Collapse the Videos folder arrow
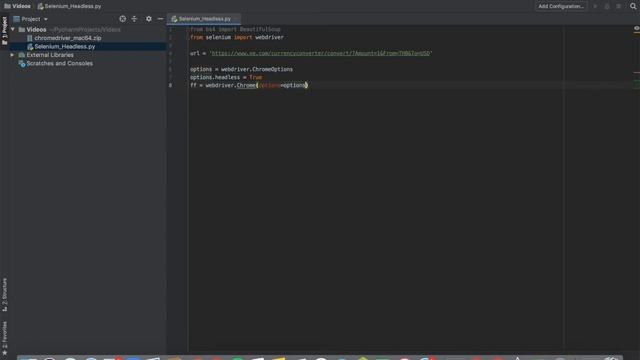This screenshot has height=360, width=640. [x=13, y=29]
